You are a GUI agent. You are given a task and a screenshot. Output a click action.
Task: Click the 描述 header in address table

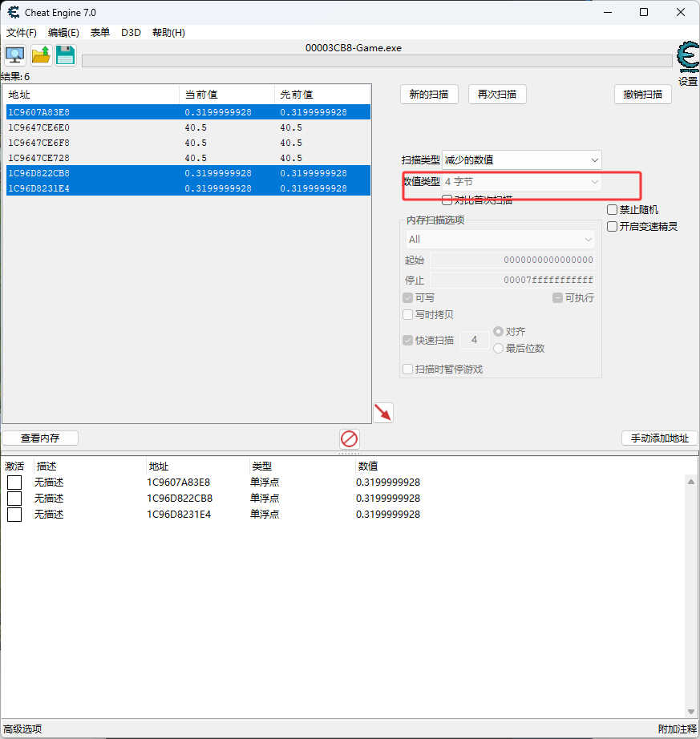[x=90, y=466]
